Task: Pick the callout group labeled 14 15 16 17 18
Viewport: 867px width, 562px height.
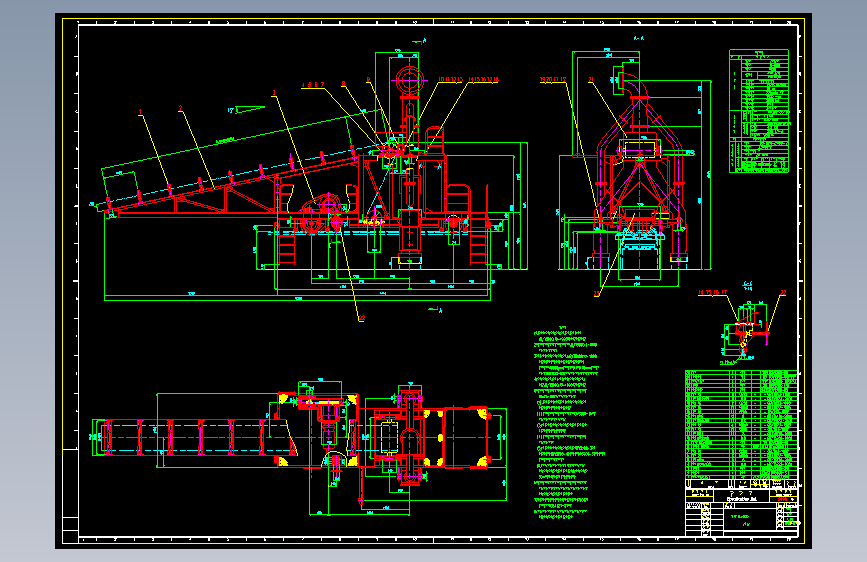Action: 483,80
